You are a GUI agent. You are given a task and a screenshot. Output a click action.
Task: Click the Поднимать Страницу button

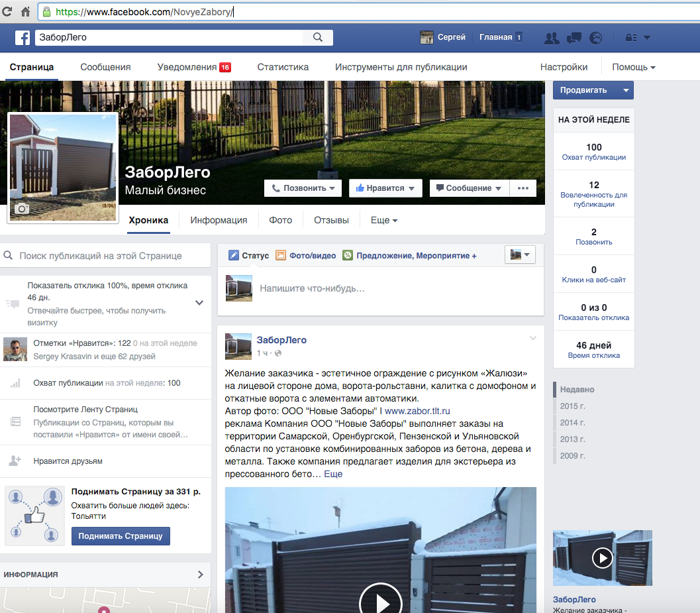click(x=121, y=536)
